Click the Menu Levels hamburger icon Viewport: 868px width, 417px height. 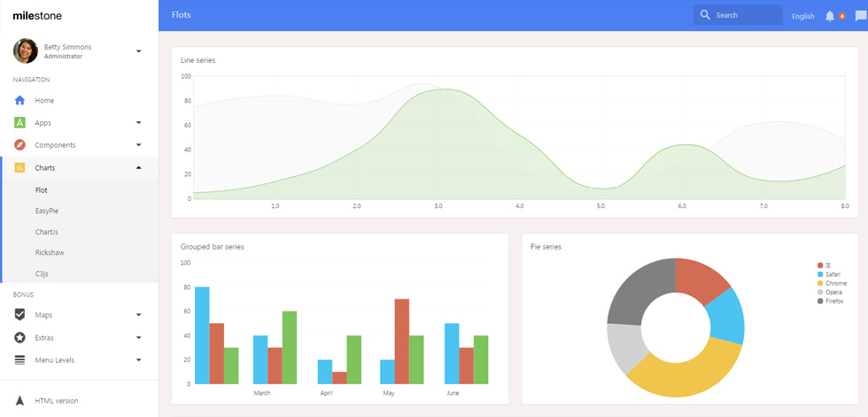[x=19, y=360]
